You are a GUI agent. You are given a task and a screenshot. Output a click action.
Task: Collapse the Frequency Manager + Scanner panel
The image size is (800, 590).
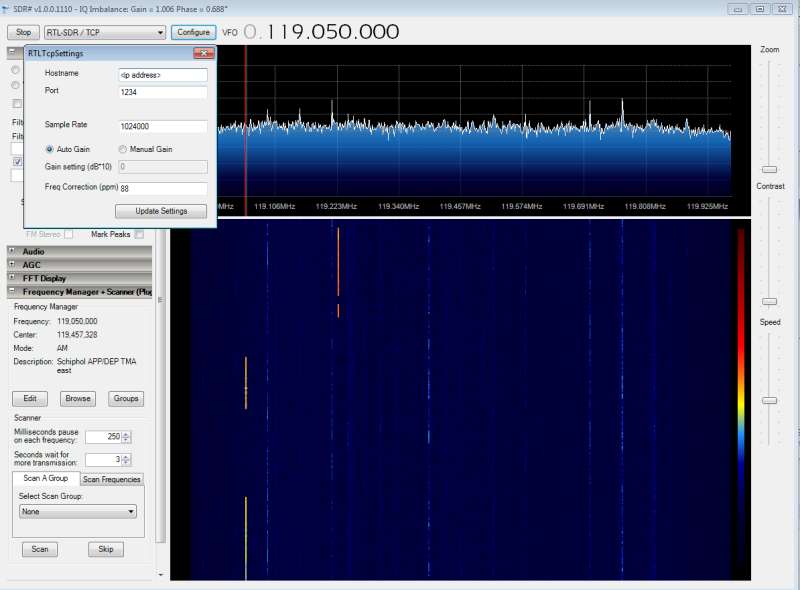pos(12,291)
